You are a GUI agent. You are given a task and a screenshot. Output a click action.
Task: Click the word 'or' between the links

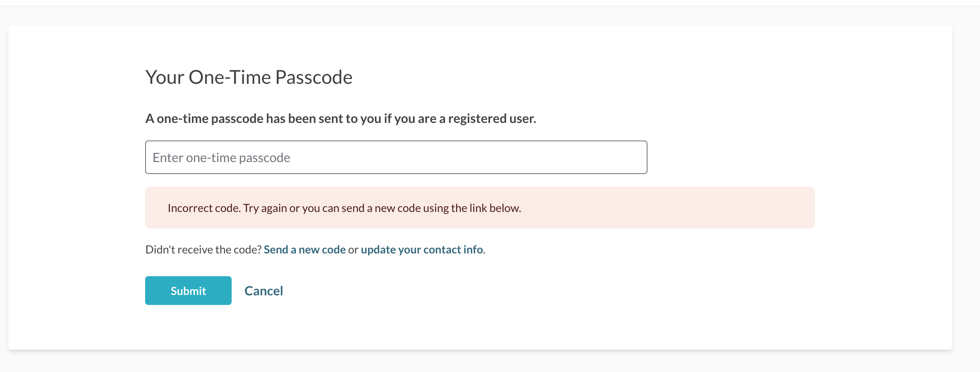(x=353, y=250)
